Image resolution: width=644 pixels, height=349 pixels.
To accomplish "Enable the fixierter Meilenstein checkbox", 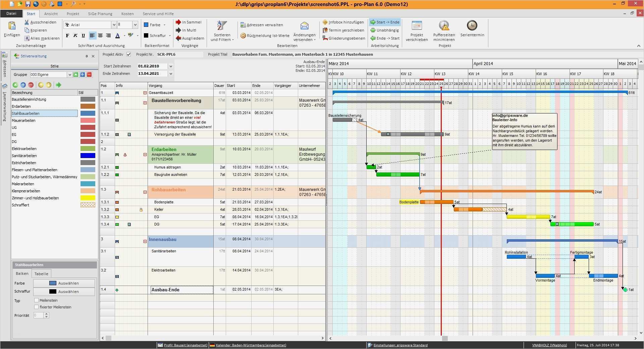I will tap(36, 307).
